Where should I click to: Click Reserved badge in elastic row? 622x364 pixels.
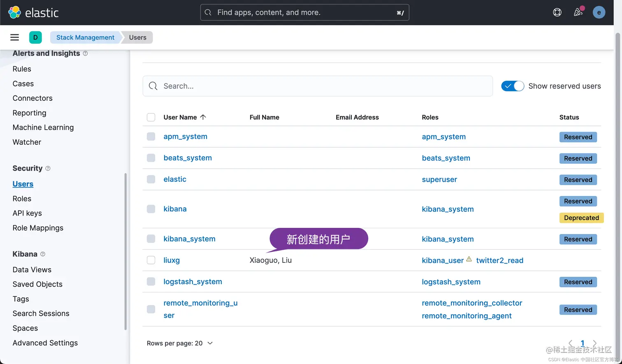(x=578, y=180)
